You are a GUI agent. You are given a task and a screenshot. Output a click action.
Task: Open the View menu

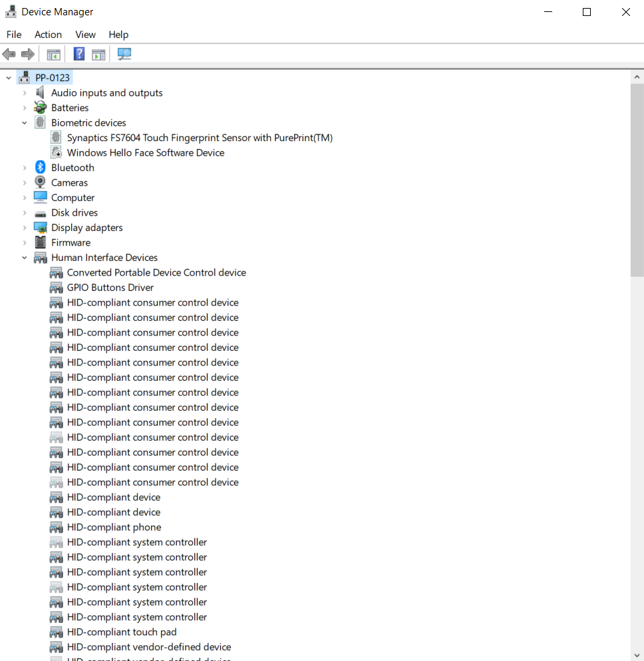[x=85, y=35]
